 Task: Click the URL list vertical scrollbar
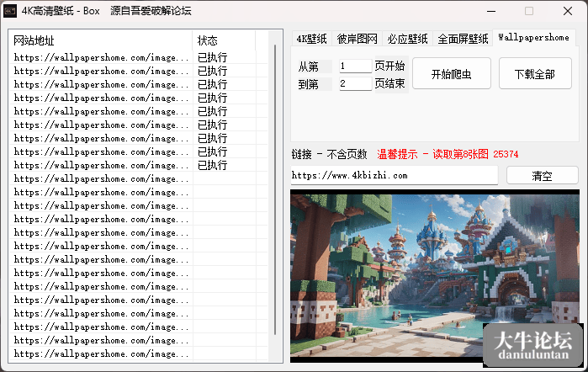coord(275,189)
